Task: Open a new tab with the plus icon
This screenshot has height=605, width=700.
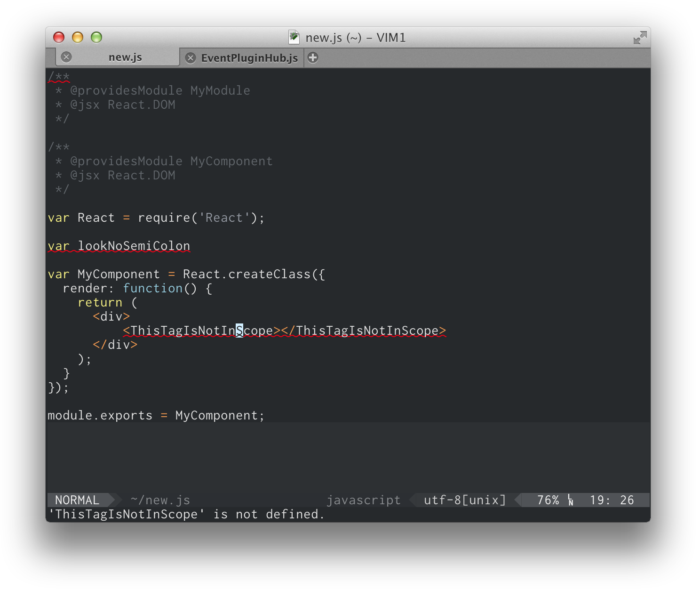Action: [x=313, y=57]
